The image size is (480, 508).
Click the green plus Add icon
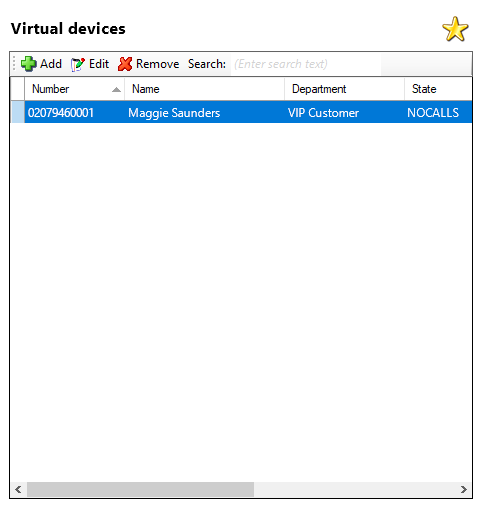click(28, 63)
